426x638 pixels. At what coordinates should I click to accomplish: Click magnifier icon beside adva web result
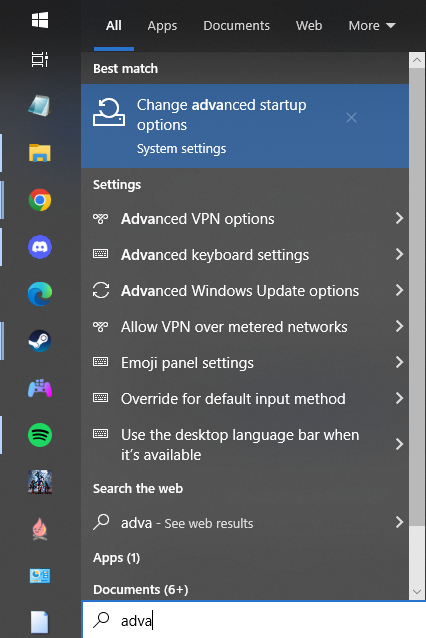point(101,522)
